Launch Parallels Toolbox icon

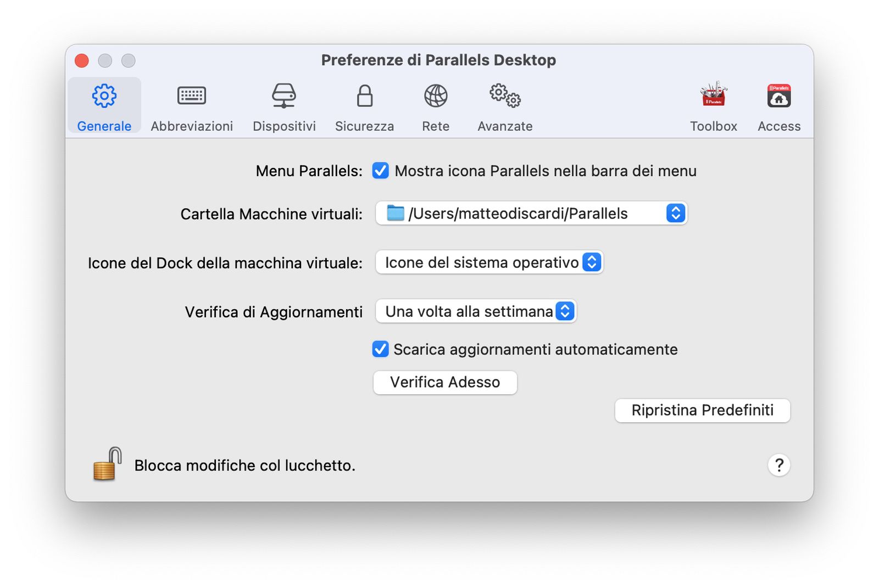coord(714,96)
